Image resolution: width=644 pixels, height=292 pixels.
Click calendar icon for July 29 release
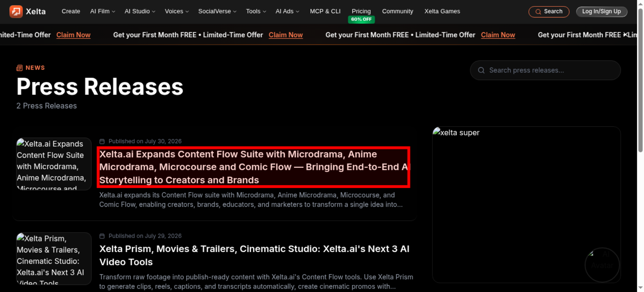coord(102,236)
